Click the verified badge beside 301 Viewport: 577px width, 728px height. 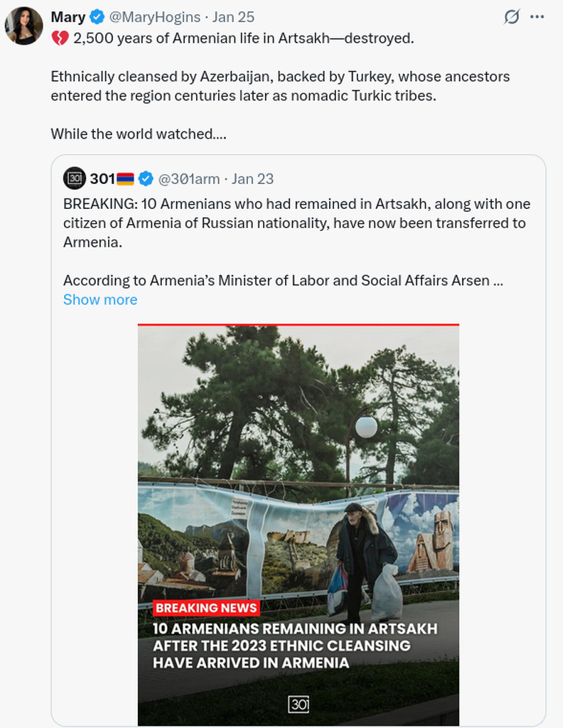point(145,178)
